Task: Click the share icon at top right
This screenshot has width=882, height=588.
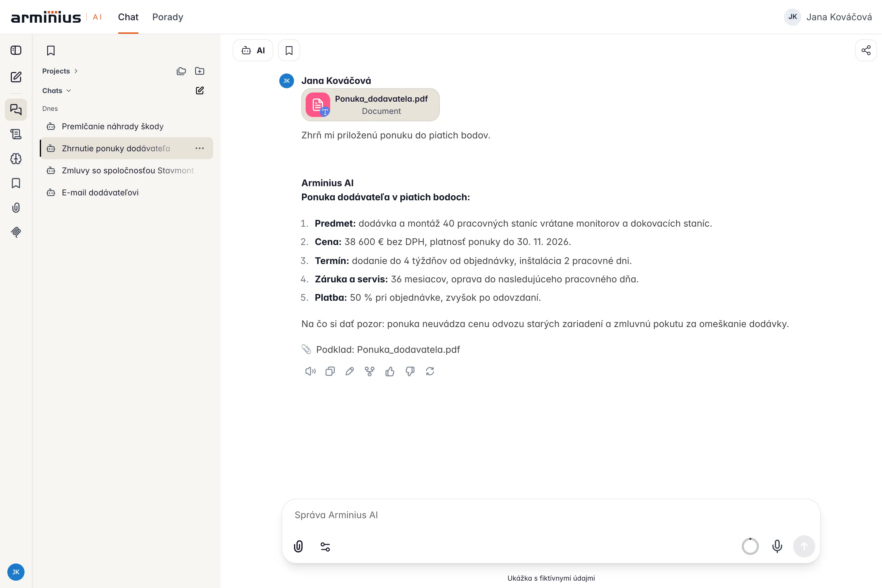Action: point(866,50)
